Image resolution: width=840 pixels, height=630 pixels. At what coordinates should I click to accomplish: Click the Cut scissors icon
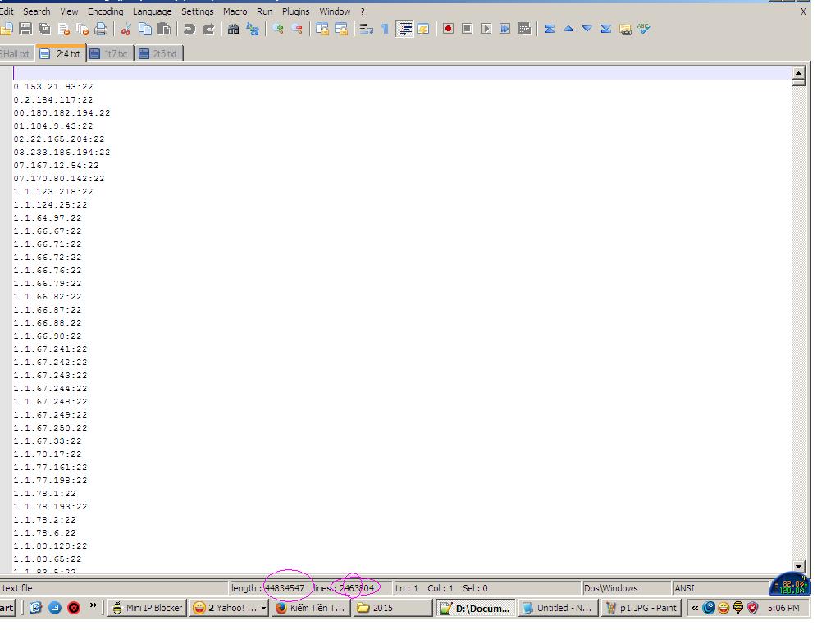click(126, 29)
